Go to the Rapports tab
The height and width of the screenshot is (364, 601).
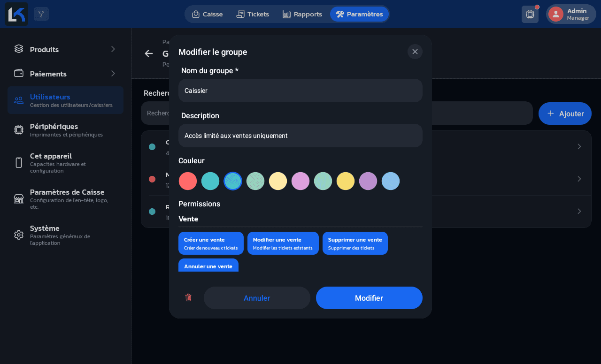[302, 14]
